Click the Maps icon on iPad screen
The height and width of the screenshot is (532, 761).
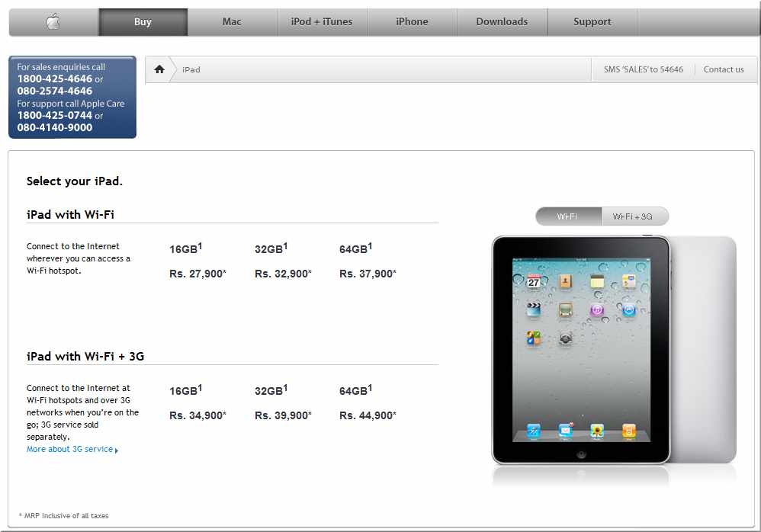[629, 280]
